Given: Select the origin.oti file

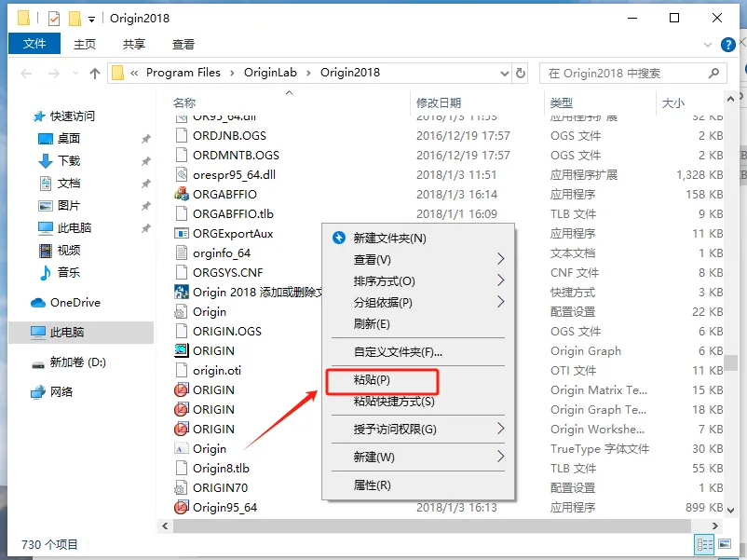Looking at the screenshot, I should [x=217, y=370].
